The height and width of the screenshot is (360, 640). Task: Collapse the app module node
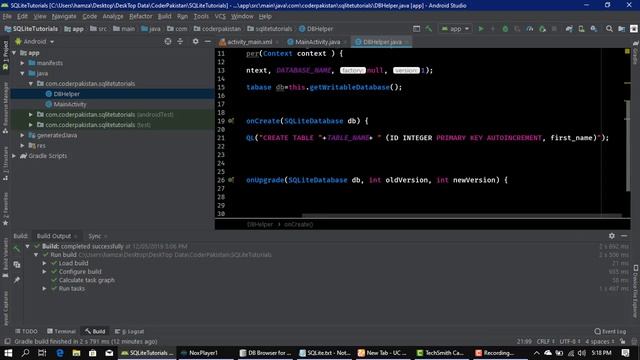click(14, 53)
